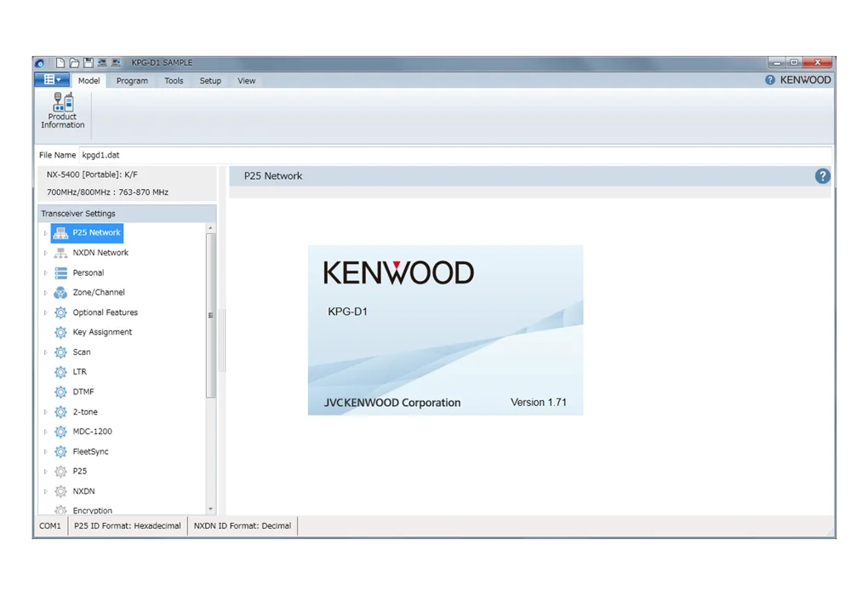Click the write data to transceiver icon

point(116,63)
